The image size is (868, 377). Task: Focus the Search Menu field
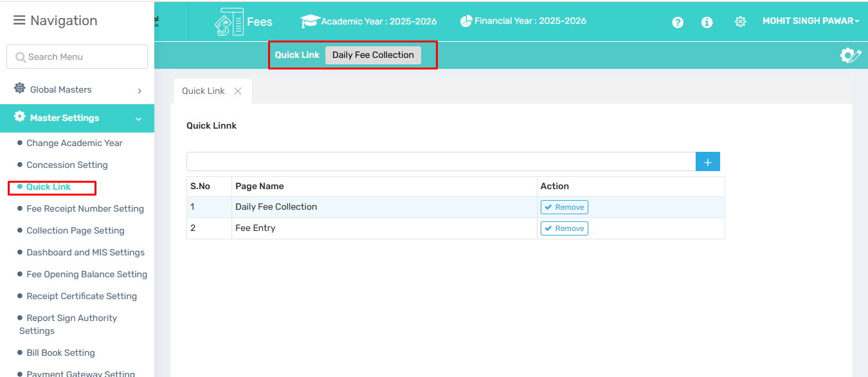pyautogui.click(x=77, y=57)
